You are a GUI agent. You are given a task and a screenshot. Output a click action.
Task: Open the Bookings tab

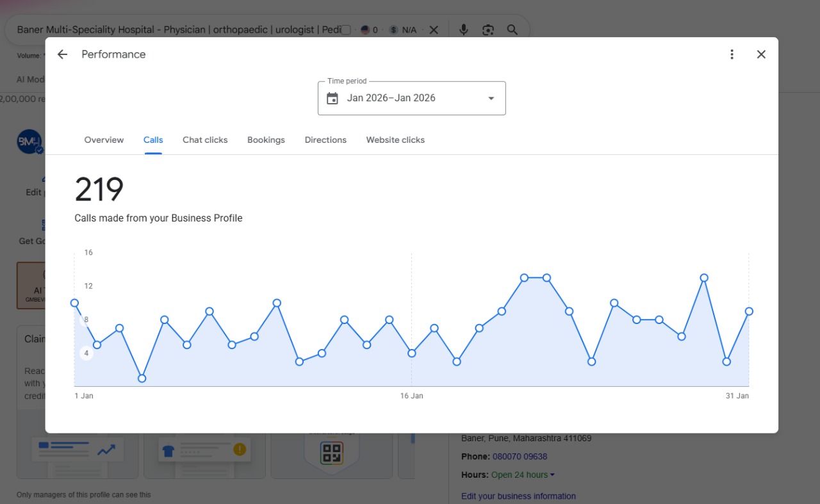(266, 140)
